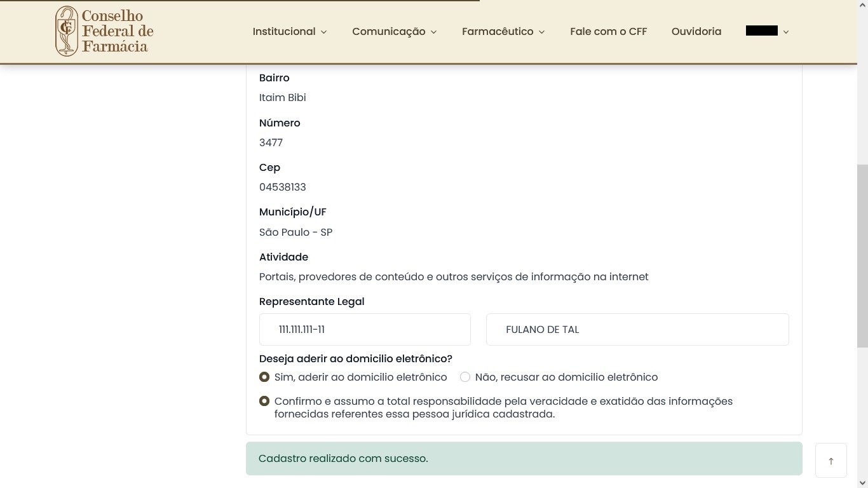
Task: Select "Sim, aderir ao domicilio eletrônico" radio
Action: pos(264,377)
